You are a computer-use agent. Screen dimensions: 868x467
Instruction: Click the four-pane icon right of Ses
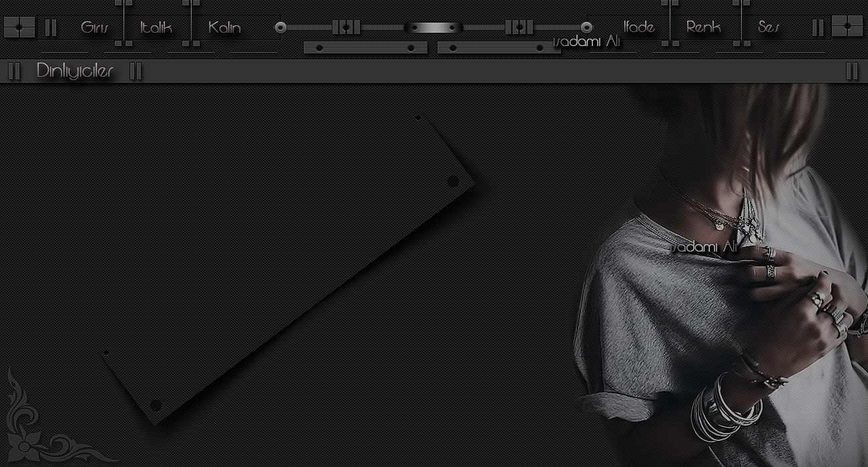coord(847,26)
